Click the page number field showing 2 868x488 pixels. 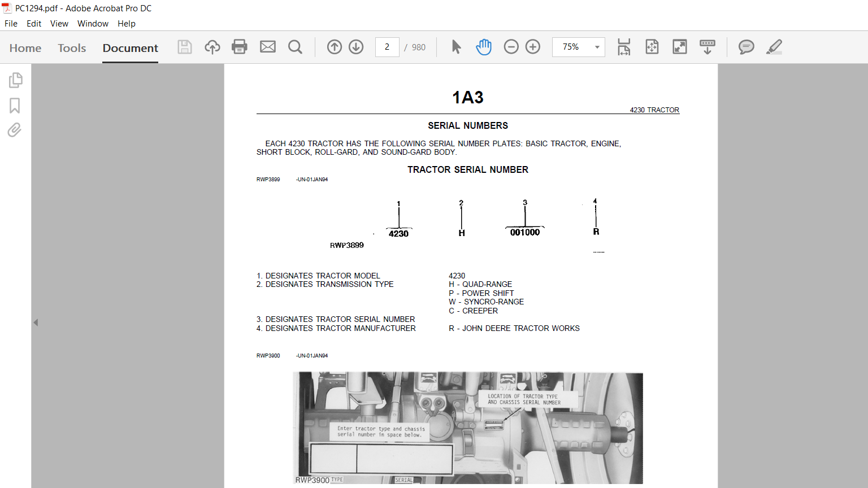coord(387,47)
